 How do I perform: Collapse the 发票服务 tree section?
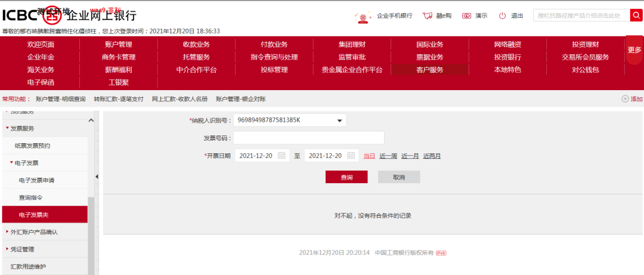(x=7, y=128)
